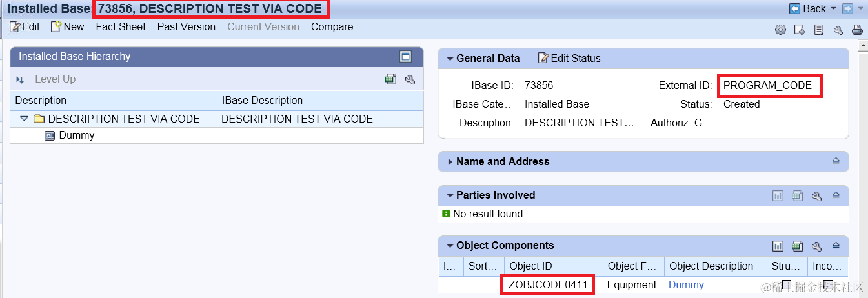The height and width of the screenshot is (298, 868).
Task: Export Parties Involved to spreadsheet
Action: coord(798,195)
